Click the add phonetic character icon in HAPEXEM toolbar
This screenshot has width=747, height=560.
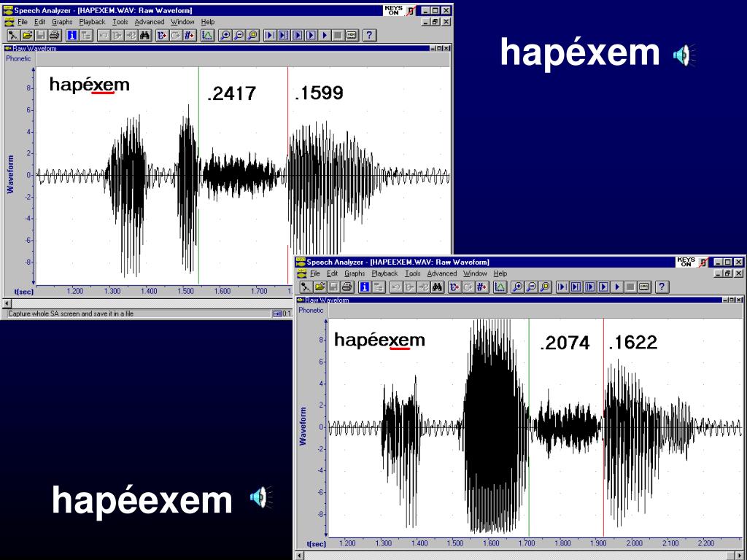(162, 35)
